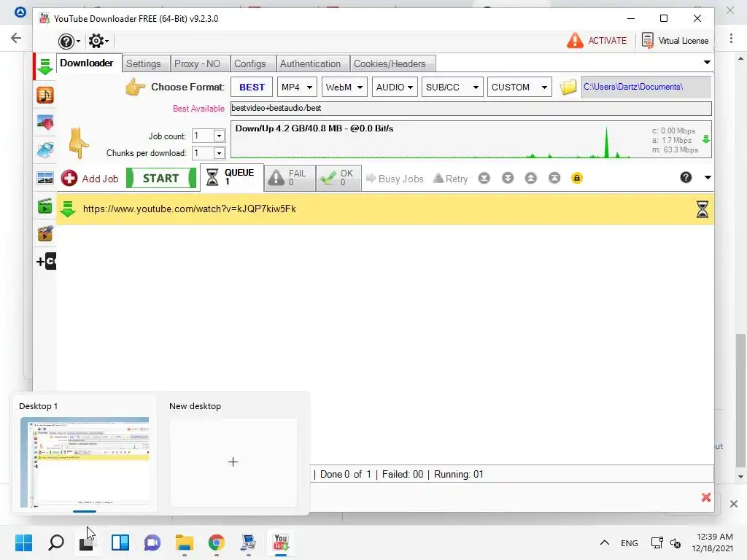This screenshot has width=747, height=560.
Task: Choose the BEST format button
Action: 252,87
